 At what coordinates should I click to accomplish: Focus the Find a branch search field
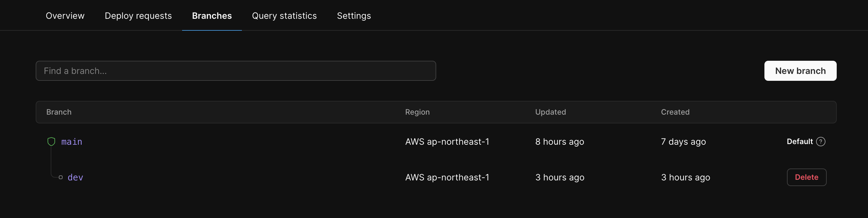236,71
